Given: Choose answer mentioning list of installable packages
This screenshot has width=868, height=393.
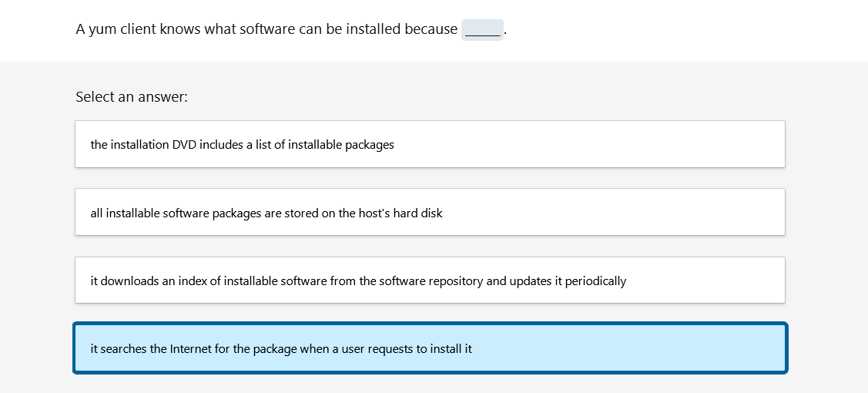Looking at the screenshot, I should pos(430,144).
